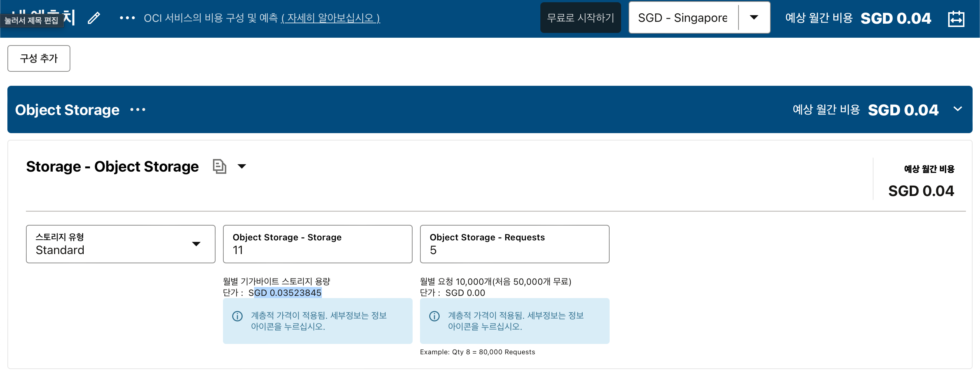Expand the arrow beside the document icon
980x375 pixels.
click(x=241, y=166)
